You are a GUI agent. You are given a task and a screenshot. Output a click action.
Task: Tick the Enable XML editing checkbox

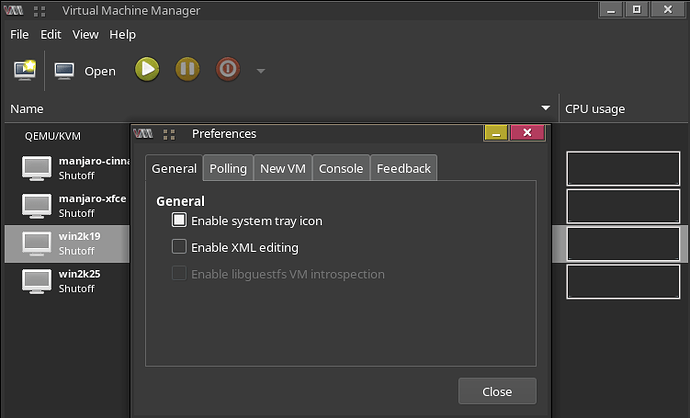[179, 247]
